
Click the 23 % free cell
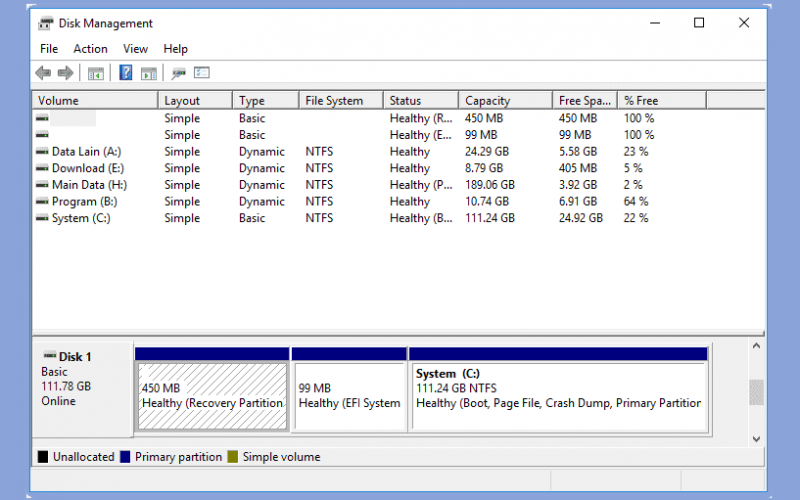(x=636, y=152)
